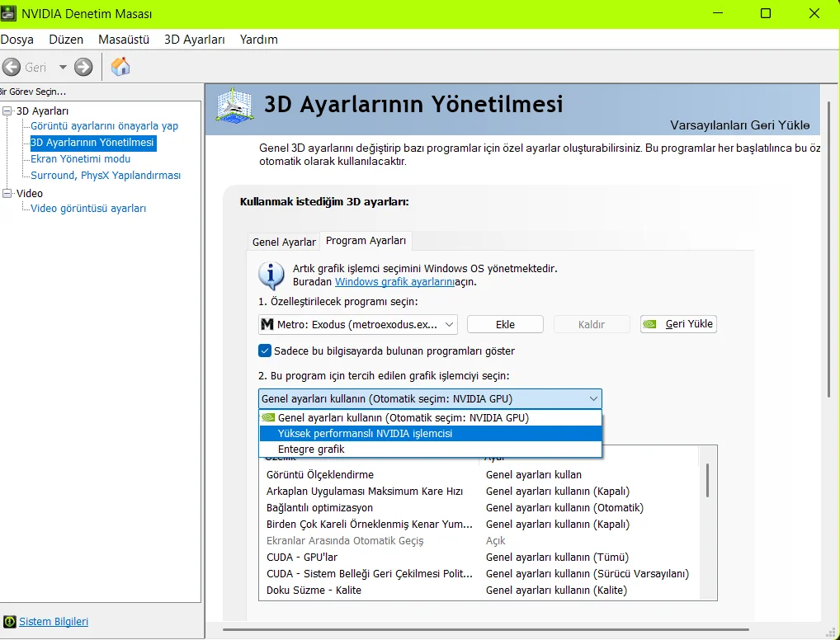This screenshot has height=640, width=840.
Task: Click the 3D settings header icon
Action: point(234,105)
